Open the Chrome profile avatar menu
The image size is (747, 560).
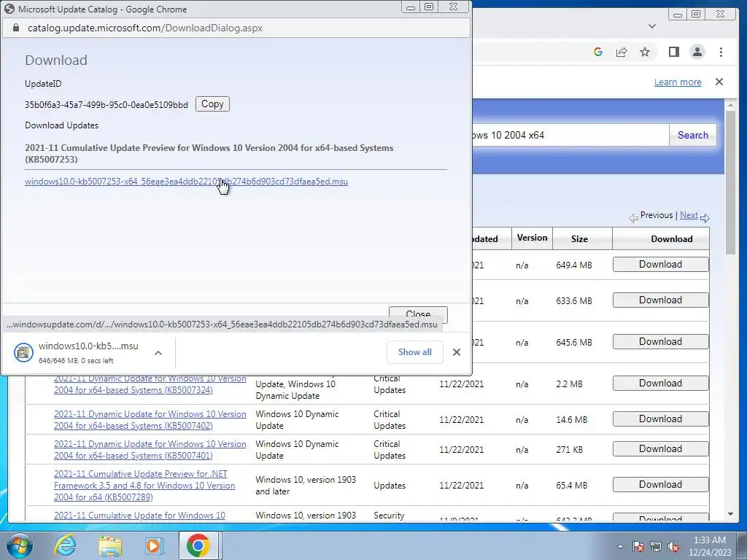coord(697,52)
